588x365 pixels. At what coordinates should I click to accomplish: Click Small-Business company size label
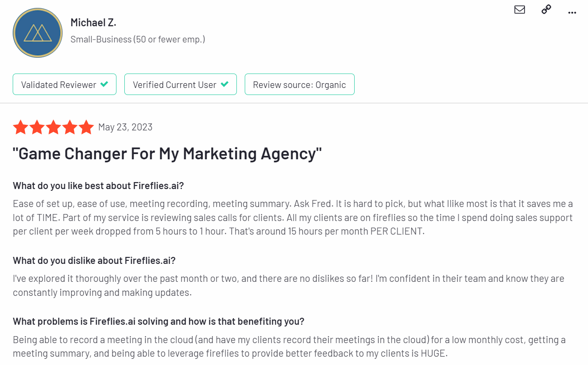coord(137,39)
